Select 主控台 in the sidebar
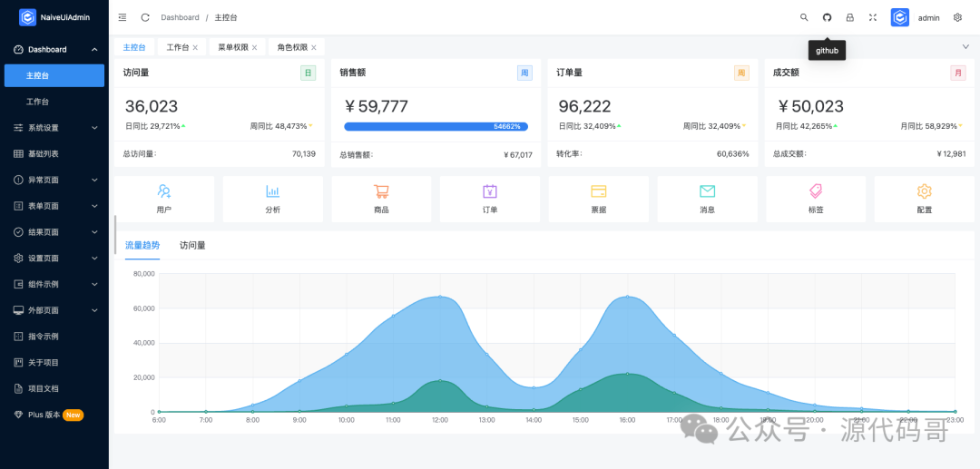This screenshot has width=980, height=469. click(x=54, y=75)
